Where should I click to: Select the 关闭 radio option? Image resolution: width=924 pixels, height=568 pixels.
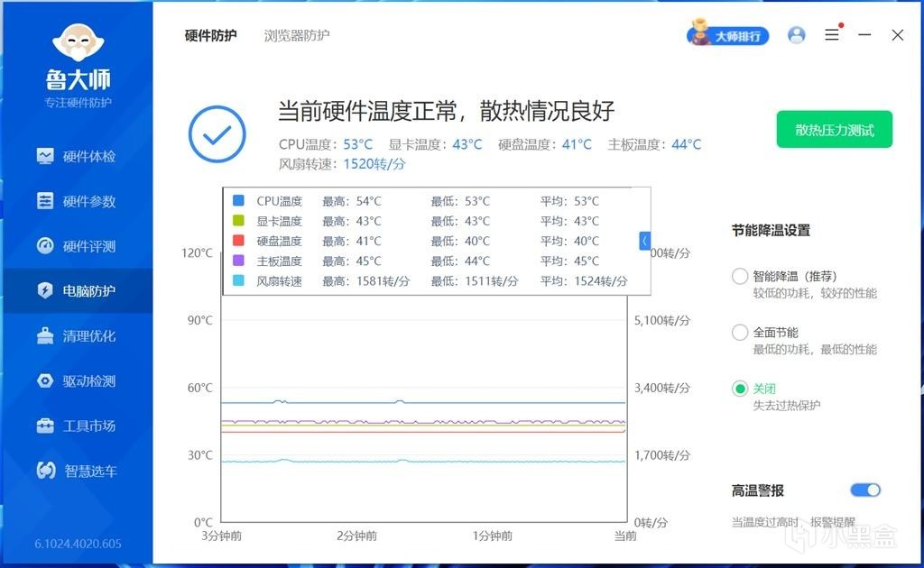pyautogui.click(x=740, y=389)
